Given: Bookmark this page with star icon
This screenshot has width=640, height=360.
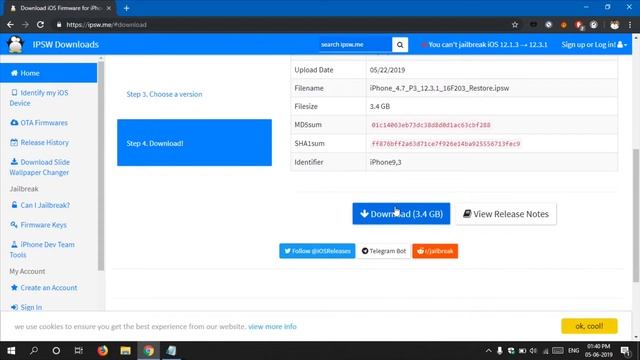Looking at the screenshot, I should (x=515, y=24).
